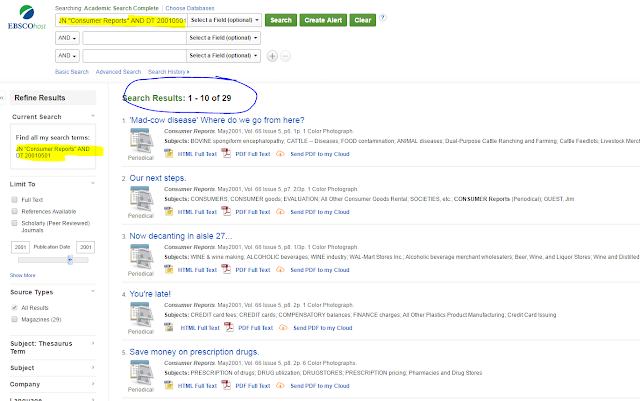This screenshot has height=401, width=640.
Task: Click the PDF icon for You're late! result
Action: 229,327
